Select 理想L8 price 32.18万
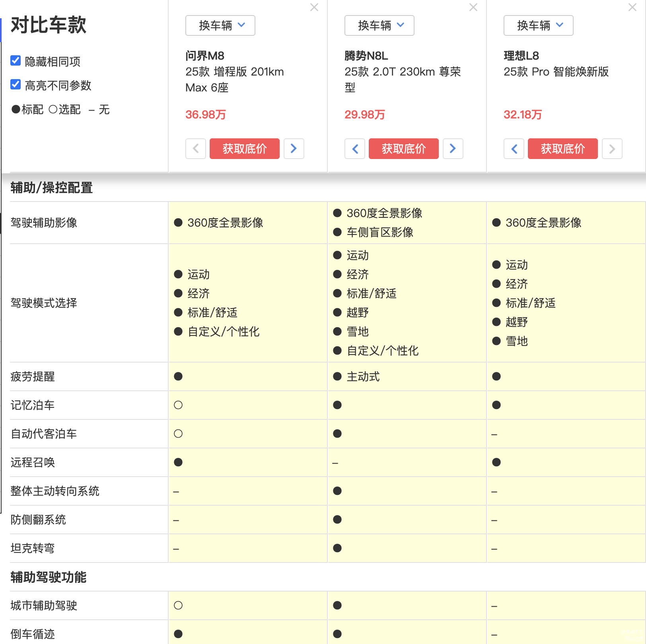Image resolution: width=646 pixels, height=644 pixels. (523, 114)
